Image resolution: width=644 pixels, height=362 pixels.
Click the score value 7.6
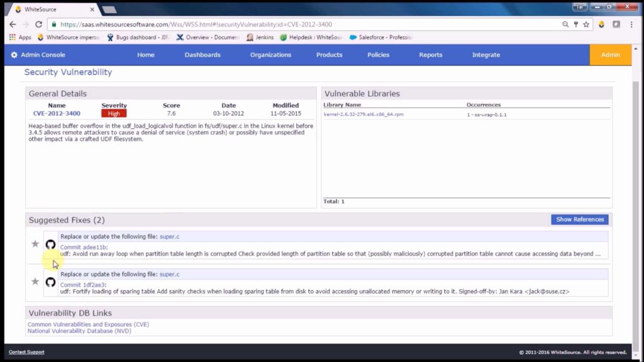(x=171, y=114)
